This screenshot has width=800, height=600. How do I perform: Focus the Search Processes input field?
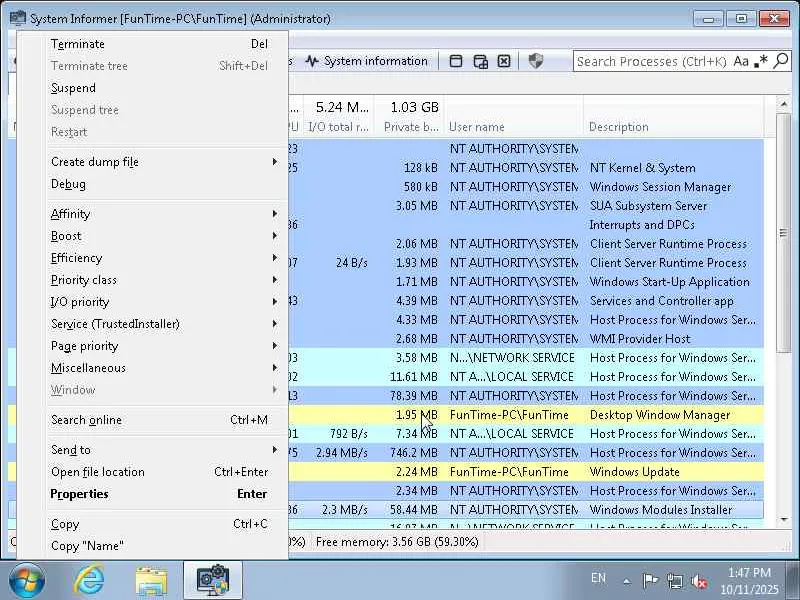(x=652, y=61)
